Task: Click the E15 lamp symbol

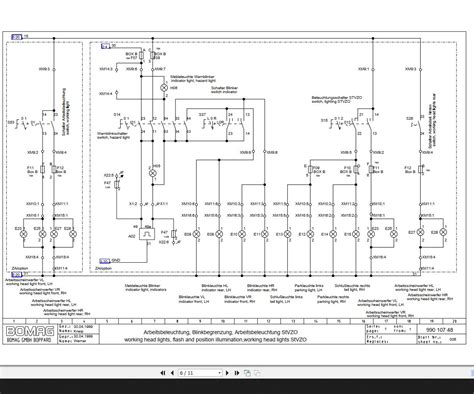Action: (x=356, y=234)
